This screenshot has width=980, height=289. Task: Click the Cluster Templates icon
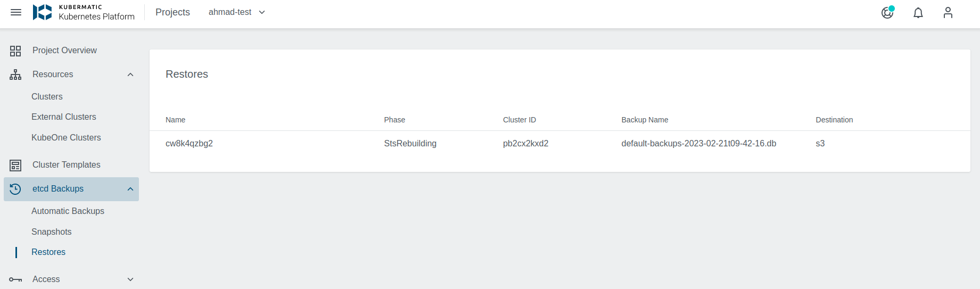(15, 165)
